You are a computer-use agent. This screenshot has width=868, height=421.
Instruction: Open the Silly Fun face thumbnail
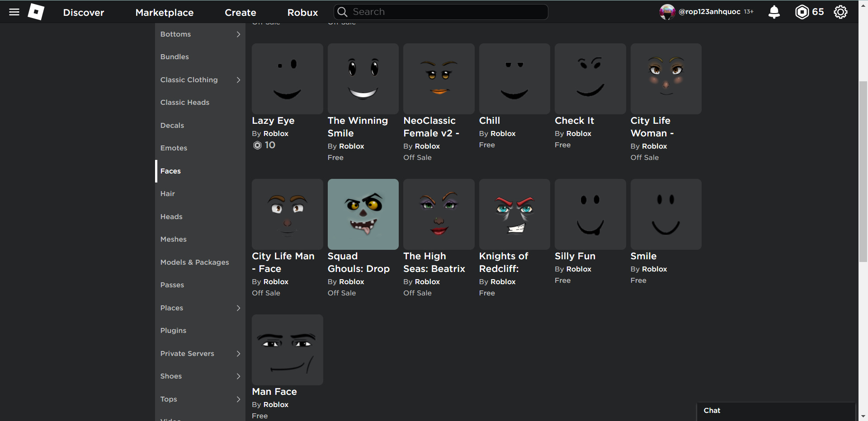tap(590, 214)
